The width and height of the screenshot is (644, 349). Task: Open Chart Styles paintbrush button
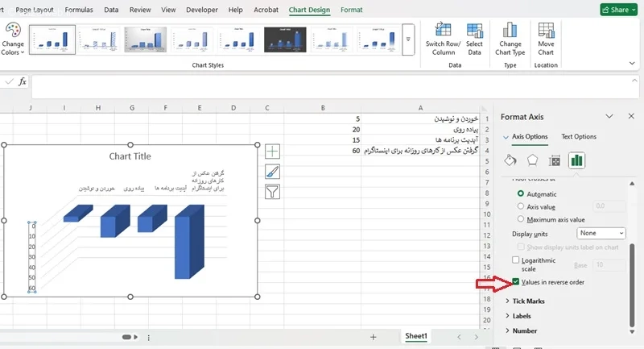272,171
